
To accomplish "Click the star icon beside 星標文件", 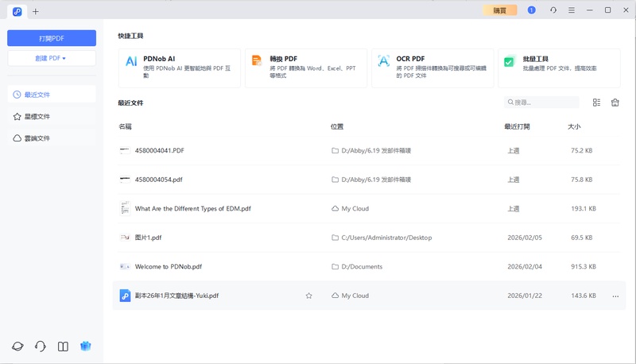I will coord(17,117).
